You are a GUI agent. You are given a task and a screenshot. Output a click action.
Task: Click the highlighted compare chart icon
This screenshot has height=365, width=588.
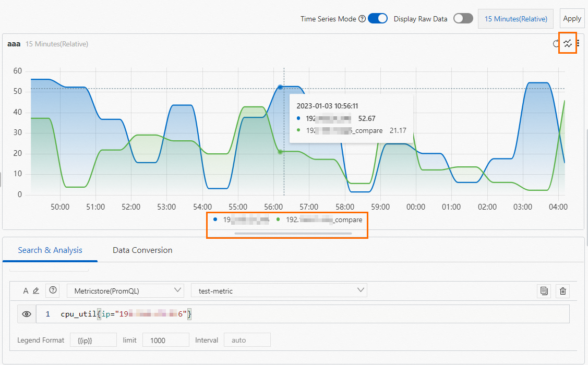(x=568, y=44)
